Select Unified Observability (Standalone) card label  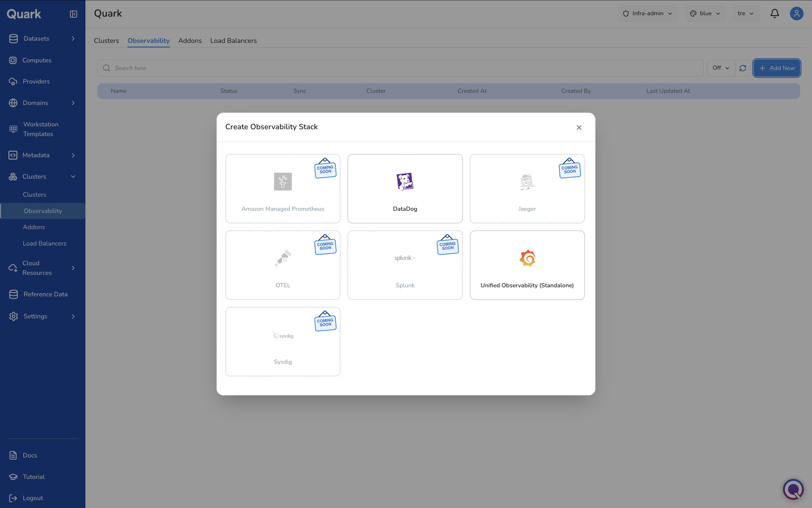tap(527, 286)
